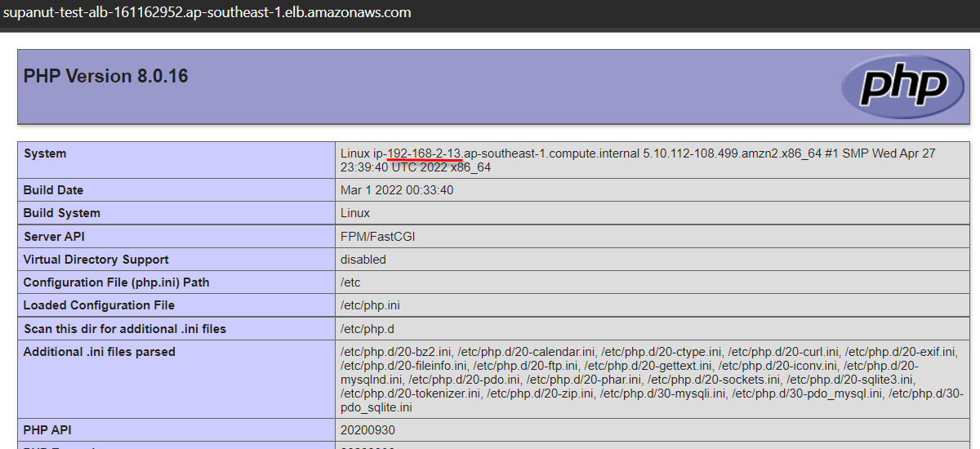980x449 pixels.
Task: Click the red-underlined IP 192-168-2-13 text
Action: coord(425,153)
